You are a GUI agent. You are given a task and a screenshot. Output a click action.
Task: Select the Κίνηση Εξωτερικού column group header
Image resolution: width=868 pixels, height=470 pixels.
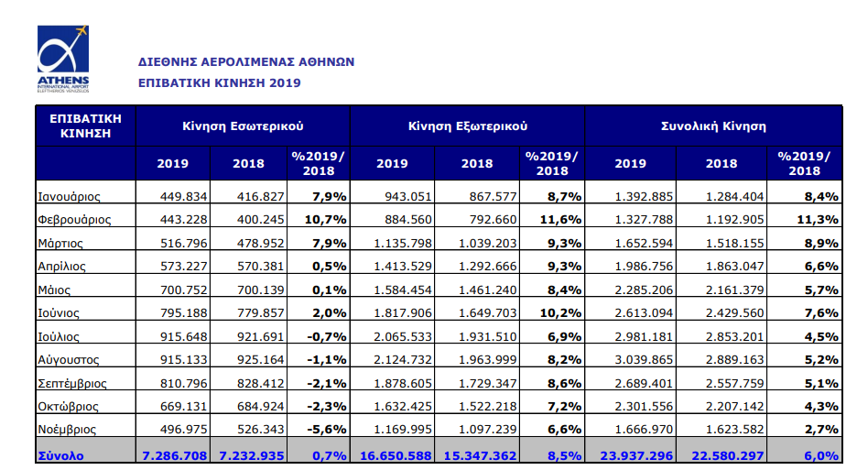[x=467, y=126]
